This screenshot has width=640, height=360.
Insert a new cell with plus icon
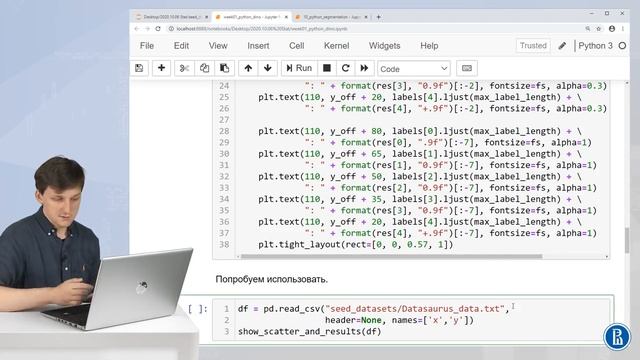coord(161,68)
